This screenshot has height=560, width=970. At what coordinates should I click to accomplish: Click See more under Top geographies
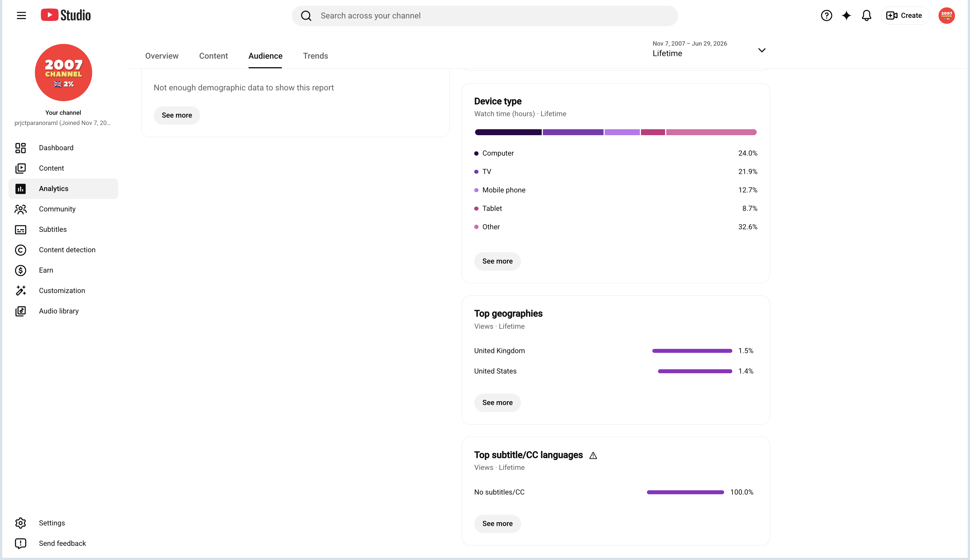[x=497, y=402]
